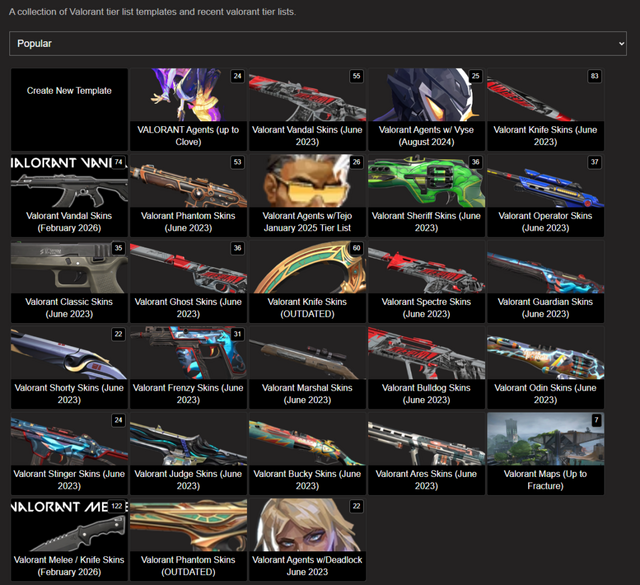
Task: Click the 55 badge on Vandal Skins 2023
Action: (x=356, y=76)
